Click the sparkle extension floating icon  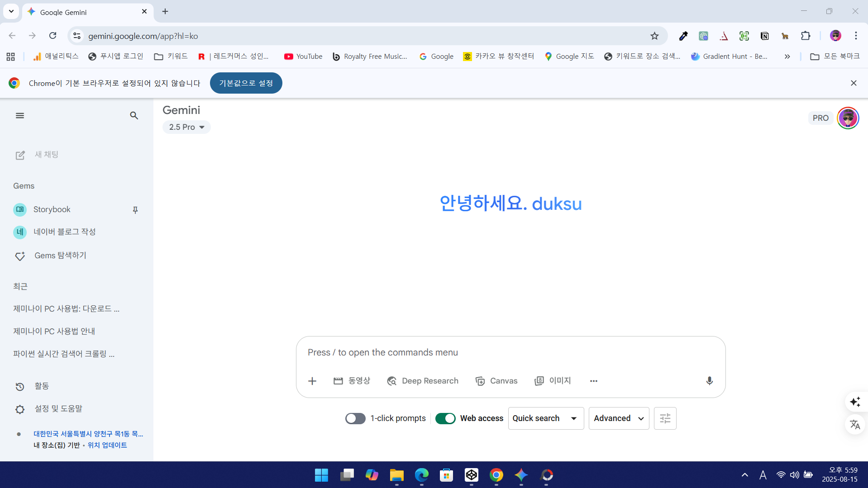coord(855,402)
